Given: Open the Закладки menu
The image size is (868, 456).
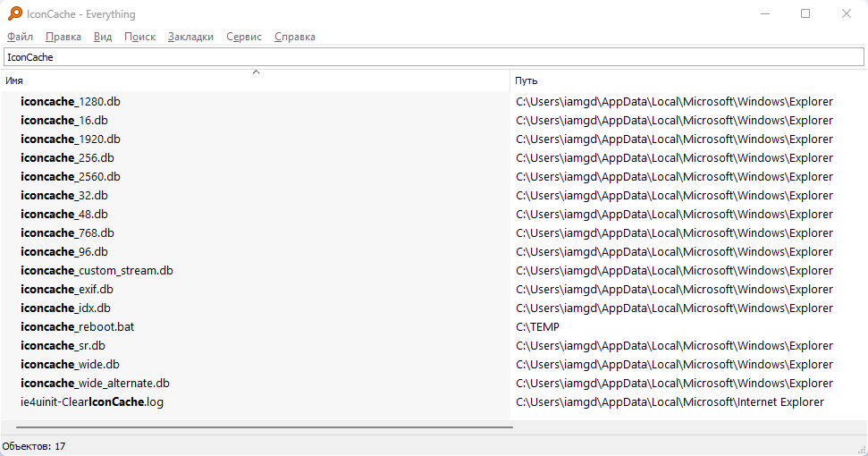Looking at the screenshot, I should tap(190, 37).
